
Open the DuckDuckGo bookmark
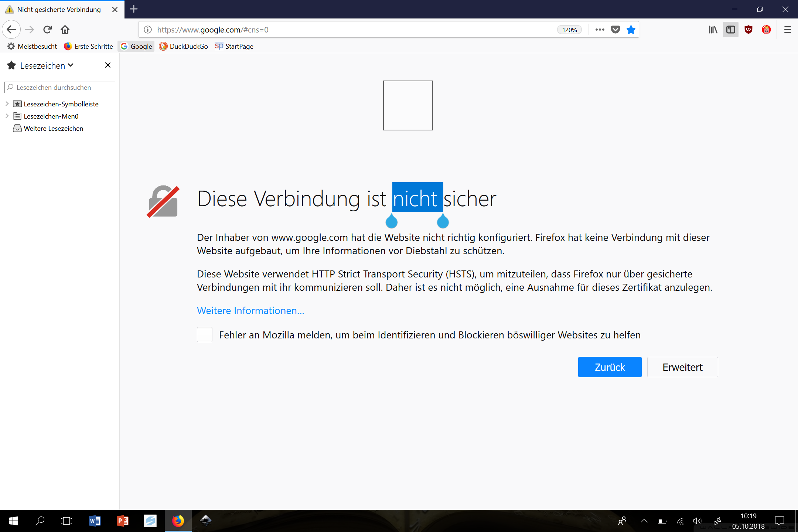click(184, 46)
